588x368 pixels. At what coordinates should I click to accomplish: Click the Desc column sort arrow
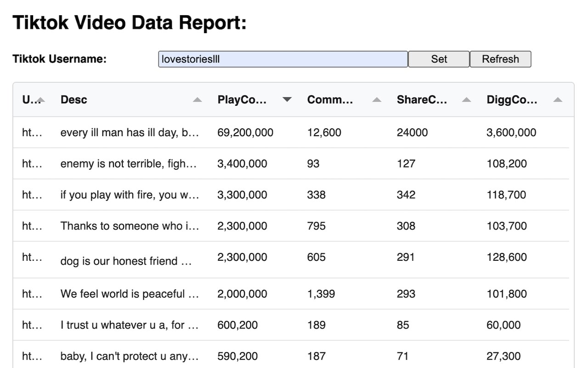(197, 100)
